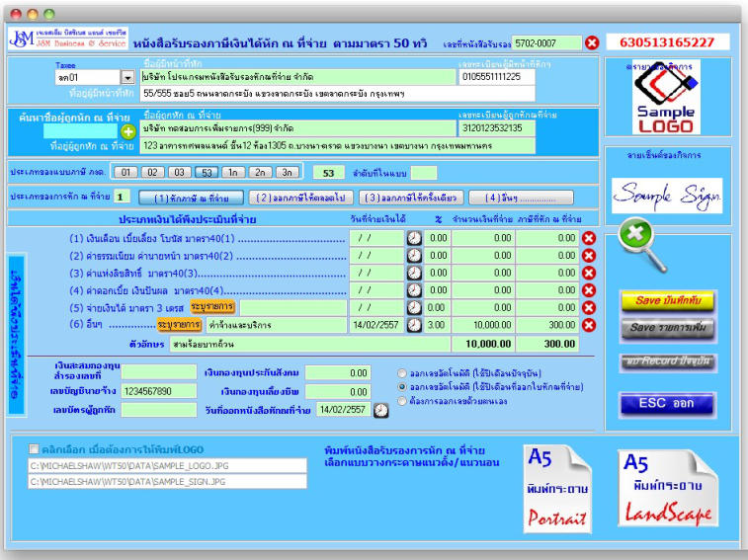Select withholding type (4) other
This screenshot has width=748, height=560.
click(521, 198)
